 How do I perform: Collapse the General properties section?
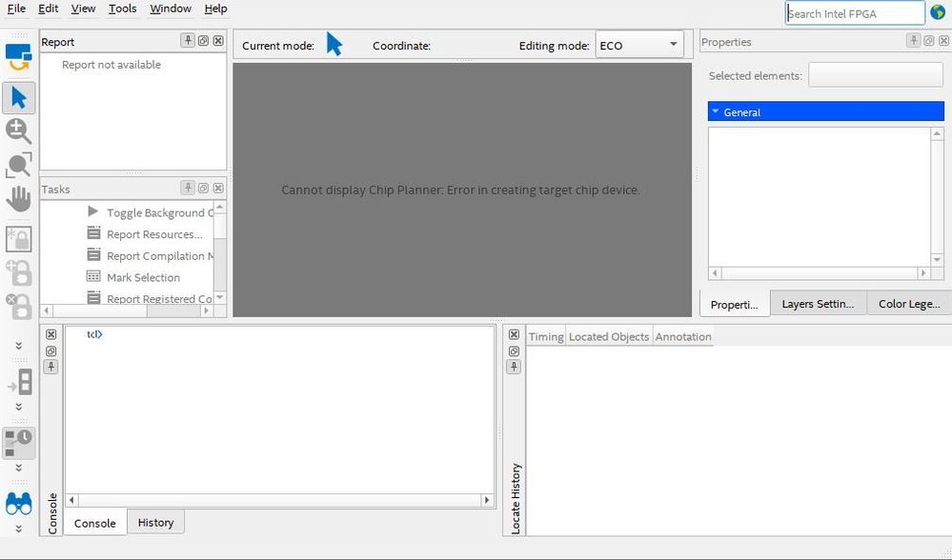[x=716, y=111]
